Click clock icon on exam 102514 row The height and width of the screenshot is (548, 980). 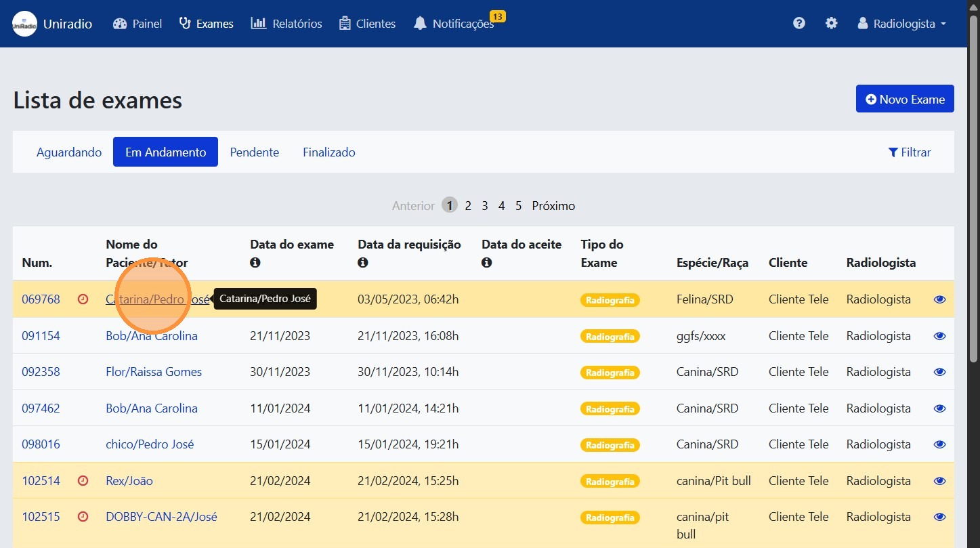(83, 481)
